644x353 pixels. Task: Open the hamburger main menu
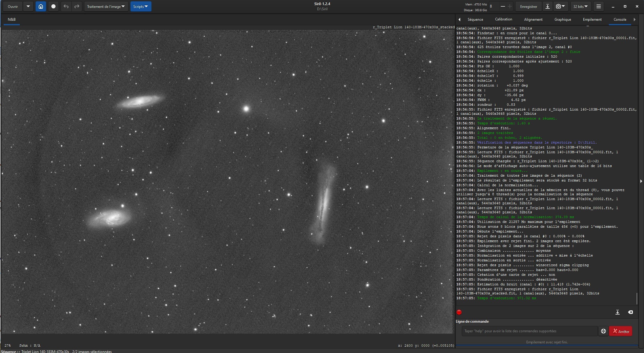pyautogui.click(x=598, y=6)
